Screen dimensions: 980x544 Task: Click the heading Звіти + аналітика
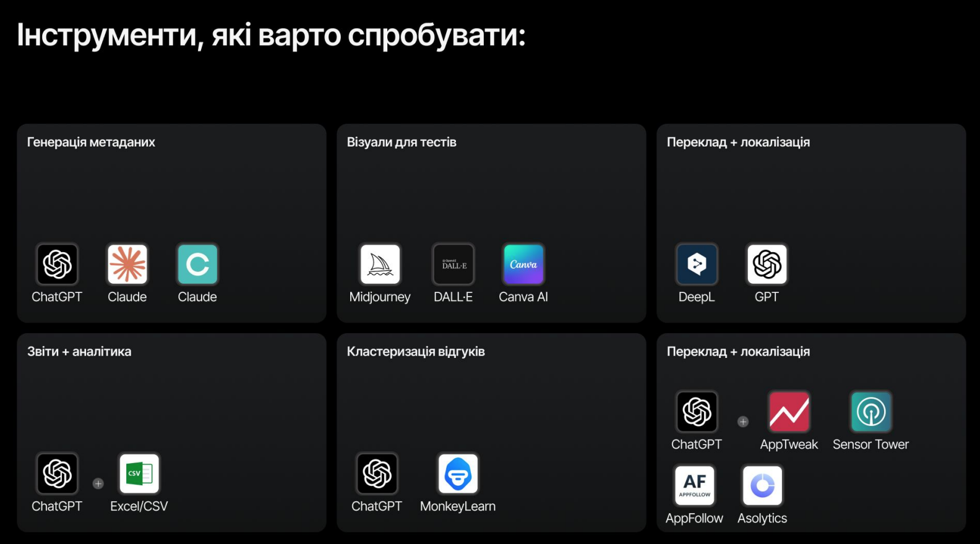[79, 352]
